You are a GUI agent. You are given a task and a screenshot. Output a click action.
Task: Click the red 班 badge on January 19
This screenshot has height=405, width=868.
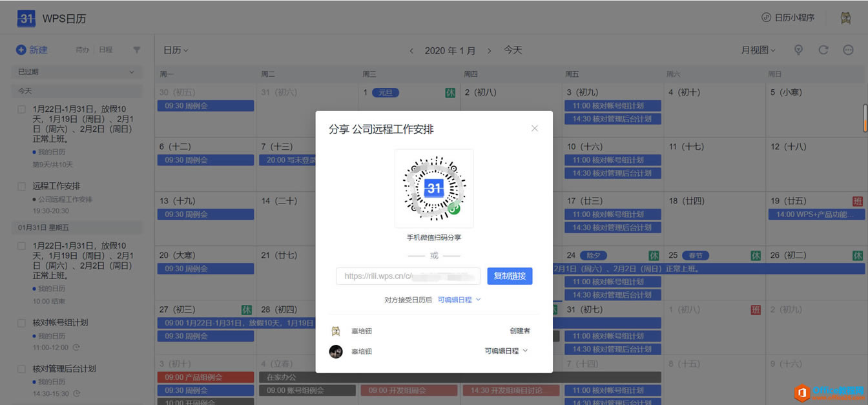[x=858, y=201]
